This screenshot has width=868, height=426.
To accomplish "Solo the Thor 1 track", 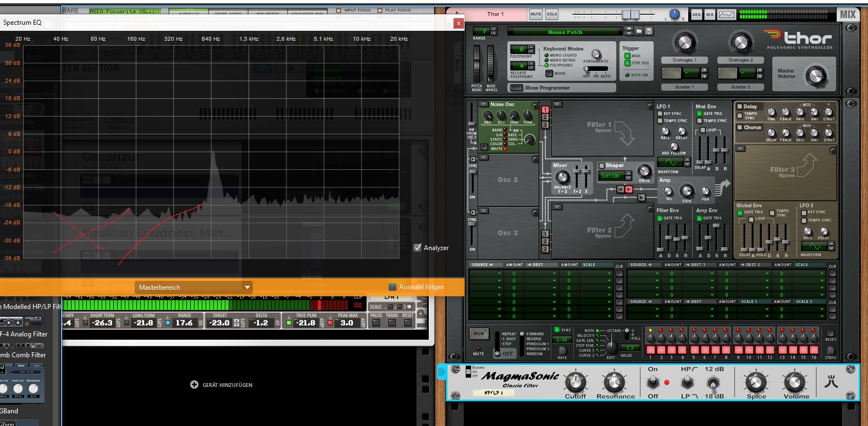I will (x=552, y=14).
